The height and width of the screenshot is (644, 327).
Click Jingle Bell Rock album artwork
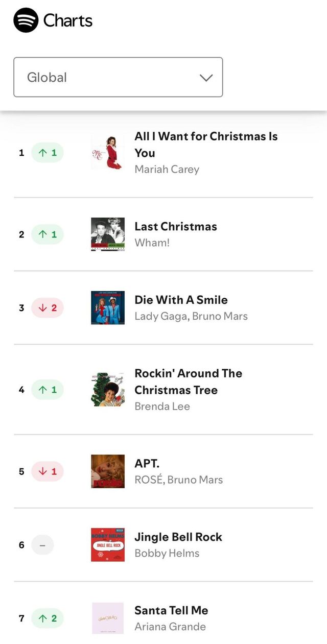(107, 545)
